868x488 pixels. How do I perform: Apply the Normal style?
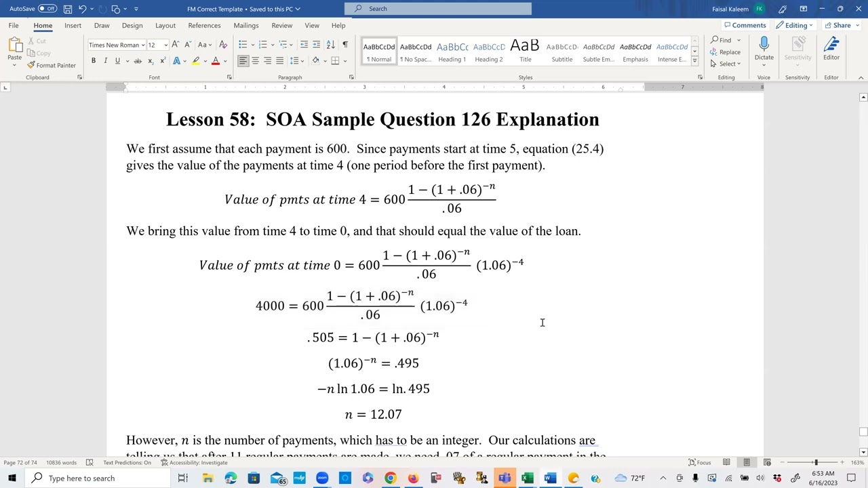click(379, 52)
